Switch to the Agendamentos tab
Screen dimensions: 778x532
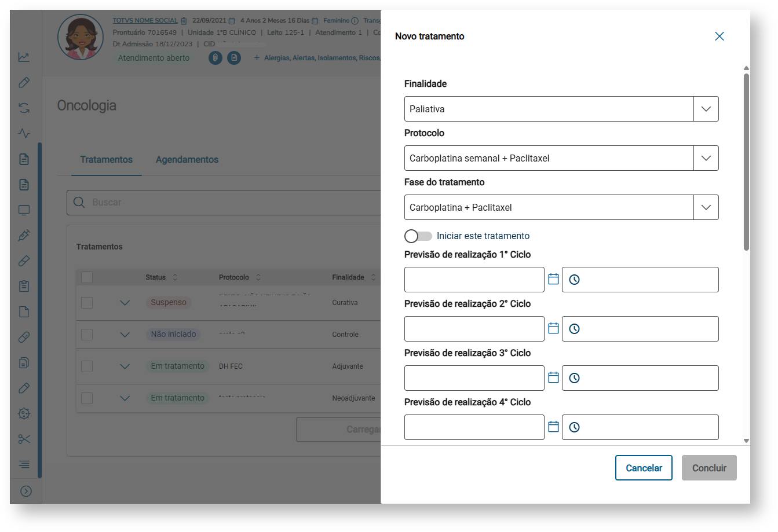187,160
